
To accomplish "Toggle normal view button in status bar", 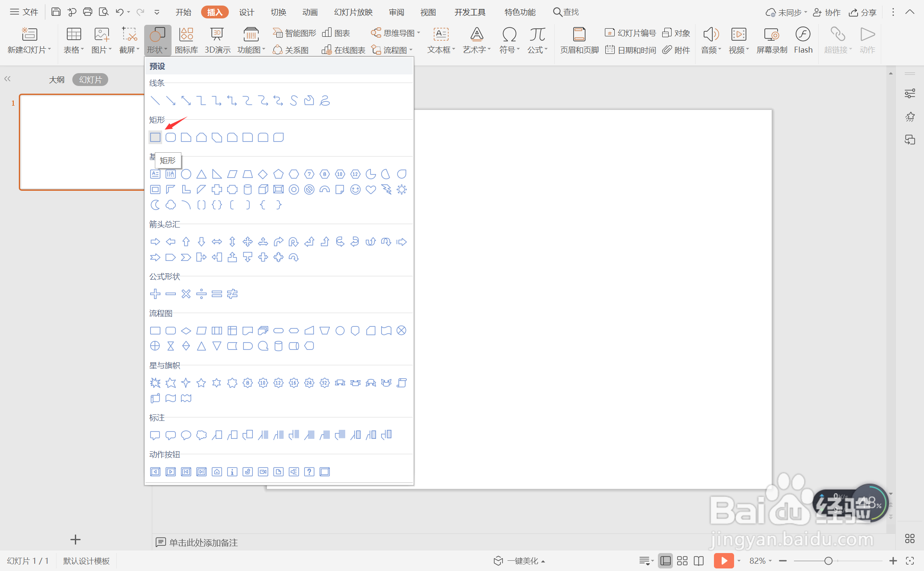I will (x=666, y=561).
